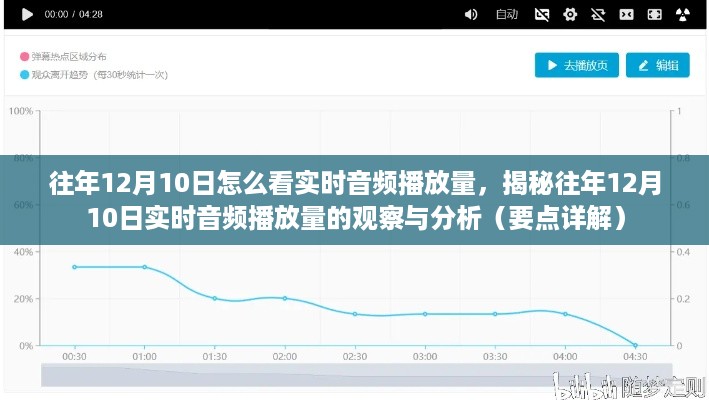The height and width of the screenshot is (400, 709).
Task: Toggle widescreen mode icon
Action: coord(628,15)
